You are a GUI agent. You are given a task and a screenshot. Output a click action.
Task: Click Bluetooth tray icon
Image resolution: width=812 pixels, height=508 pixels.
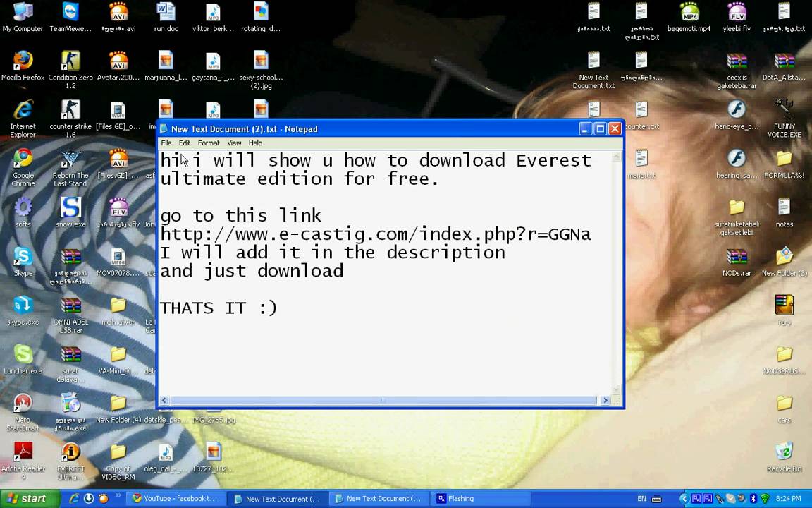(x=753, y=499)
